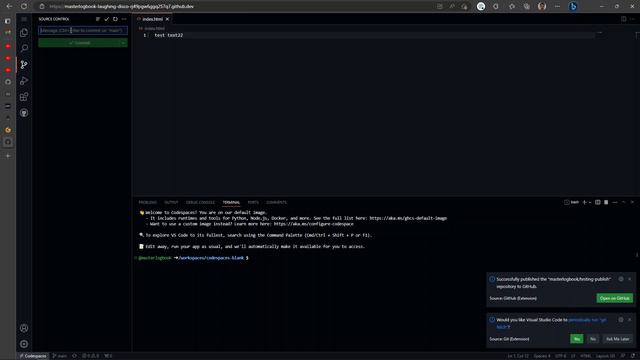Open editor more actions ellipsis

[632, 19]
